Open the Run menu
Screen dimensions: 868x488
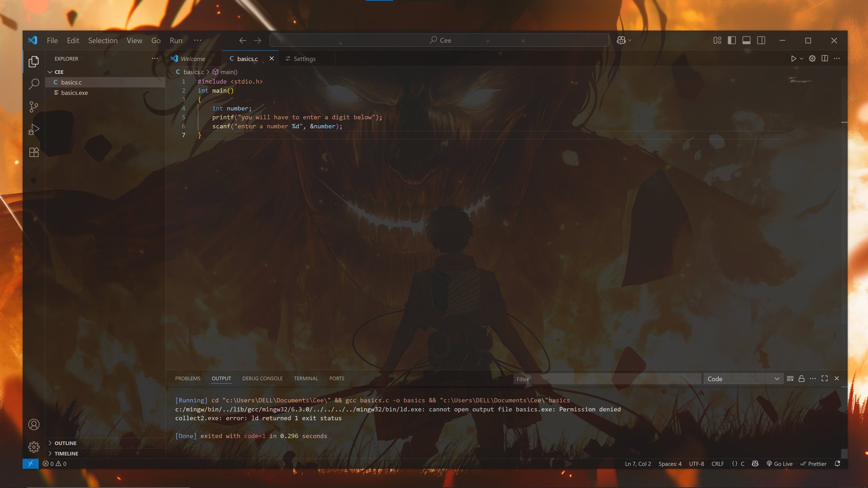pos(176,40)
